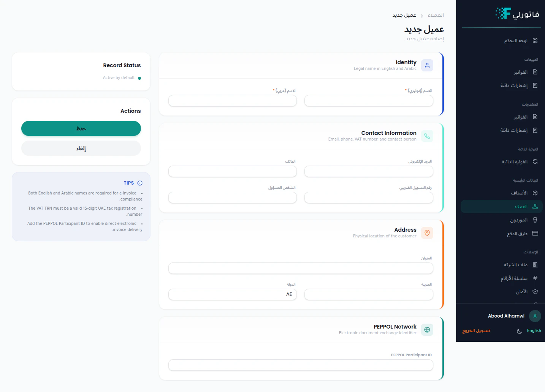Go to العملاء breadcrumb link
545x392 pixels.
click(436, 15)
